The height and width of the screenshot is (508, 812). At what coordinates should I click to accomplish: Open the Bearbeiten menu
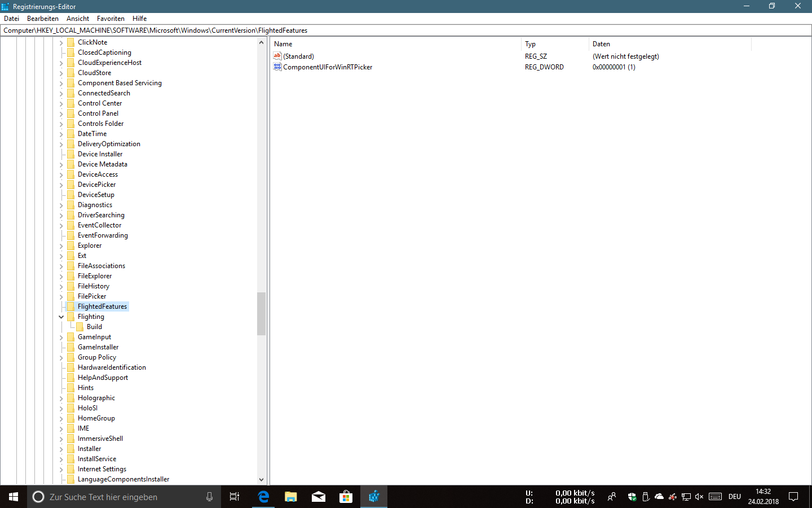coord(43,19)
